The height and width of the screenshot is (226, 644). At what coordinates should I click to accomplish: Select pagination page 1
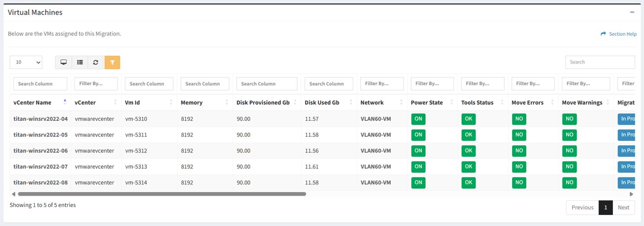click(605, 207)
